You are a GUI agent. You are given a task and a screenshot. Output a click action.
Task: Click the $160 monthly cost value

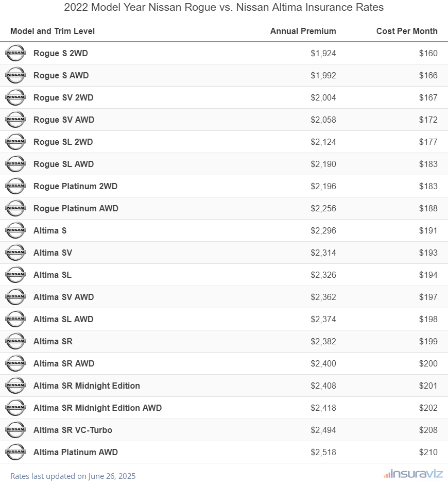[x=428, y=53]
